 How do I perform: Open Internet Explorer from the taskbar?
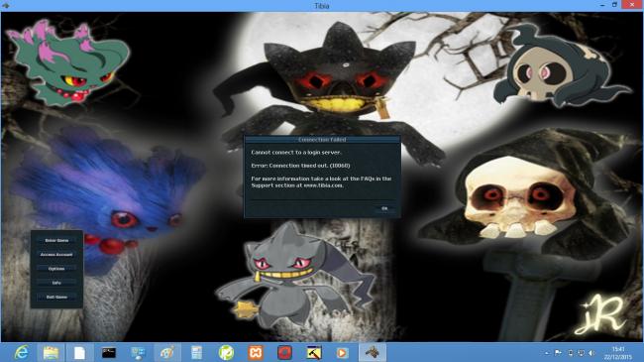coord(21,352)
